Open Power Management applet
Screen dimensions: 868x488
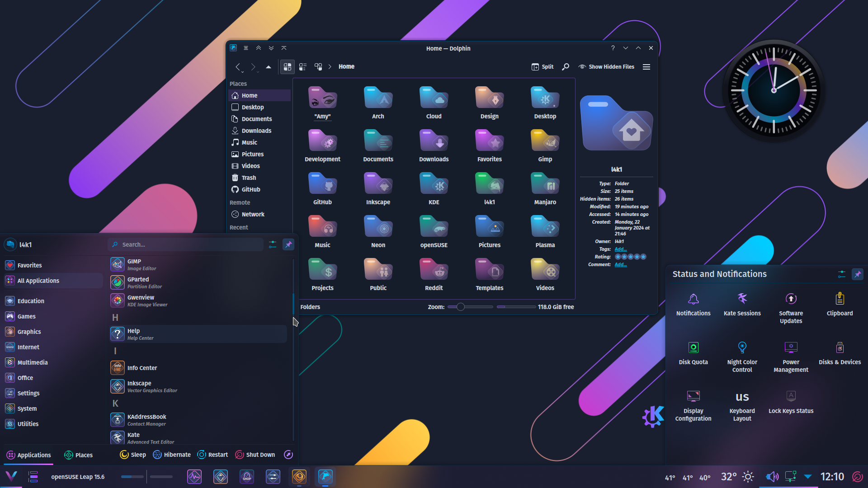(x=791, y=357)
